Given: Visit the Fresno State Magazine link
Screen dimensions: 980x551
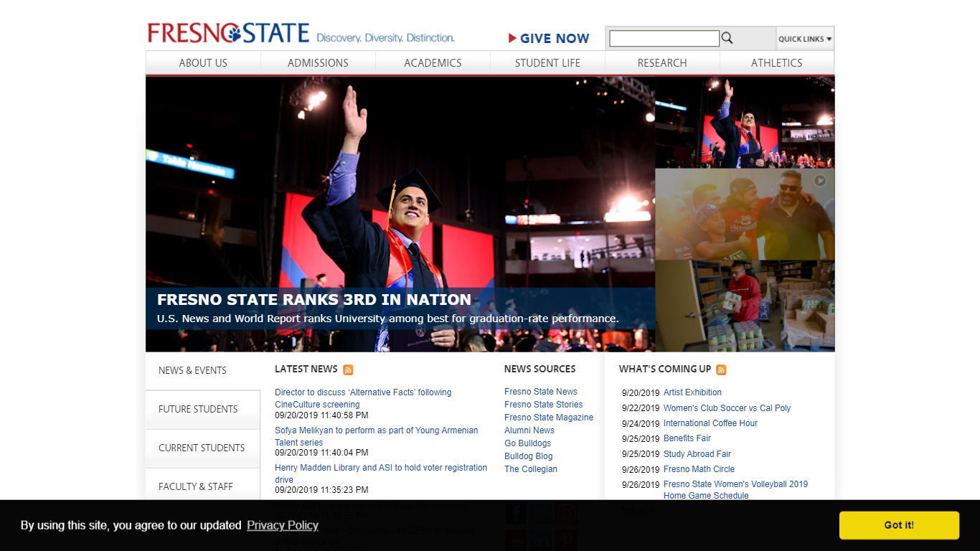Looking at the screenshot, I should [x=549, y=418].
